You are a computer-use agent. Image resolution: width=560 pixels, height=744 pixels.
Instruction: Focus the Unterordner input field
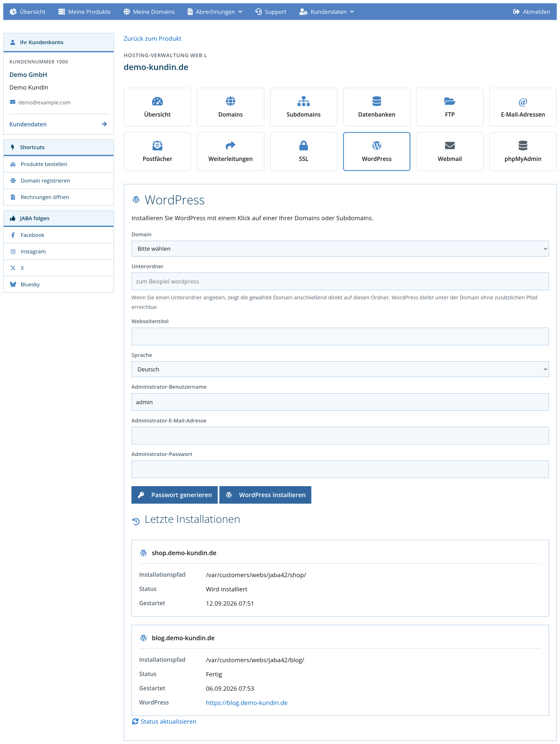[340, 281]
